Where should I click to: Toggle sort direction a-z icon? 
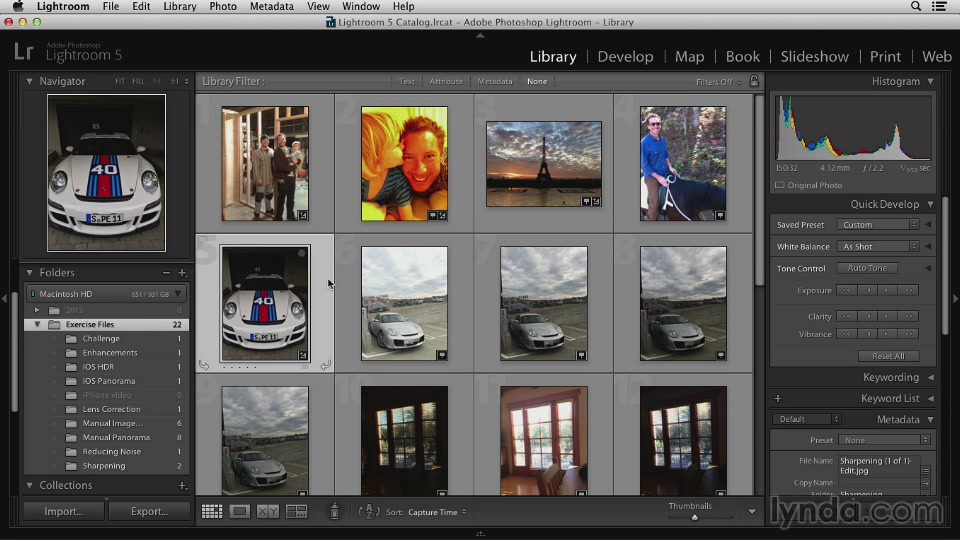[369, 511]
